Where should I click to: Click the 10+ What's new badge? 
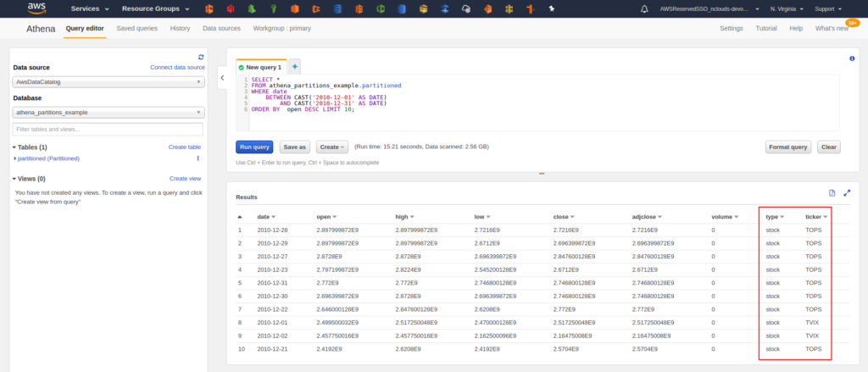pyautogui.click(x=852, y=23)
